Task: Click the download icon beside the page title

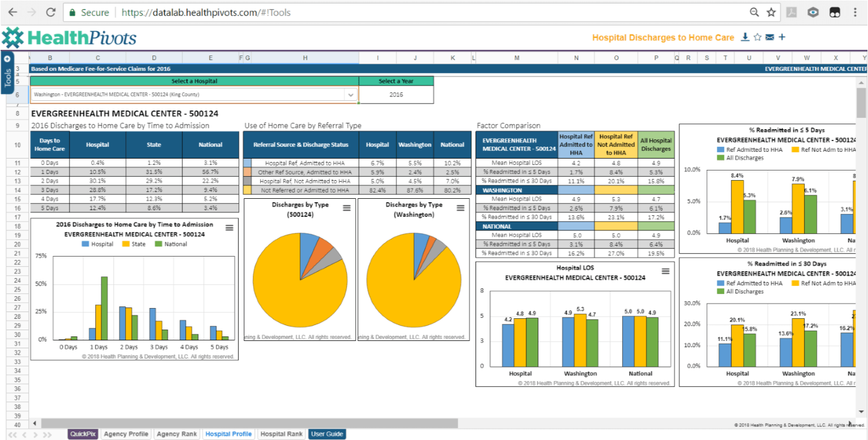Action: tap(746, 37)
